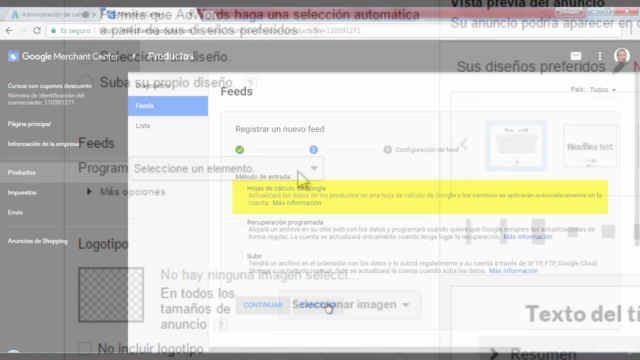Open the País Todos dropdown
This screenshot has height=360, width=640.
click(x=603, y=89)
